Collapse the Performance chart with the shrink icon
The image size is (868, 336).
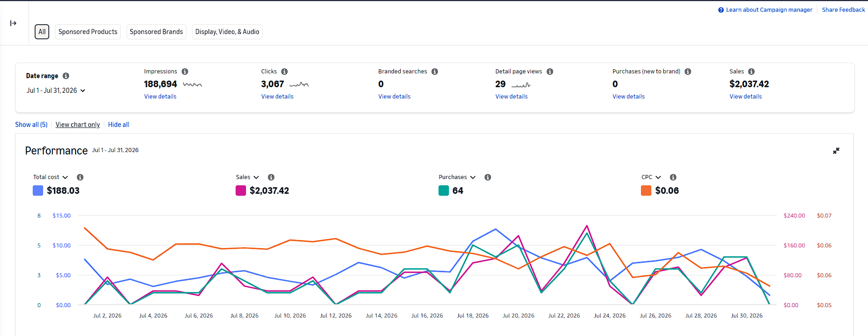(x=836, y=151)
